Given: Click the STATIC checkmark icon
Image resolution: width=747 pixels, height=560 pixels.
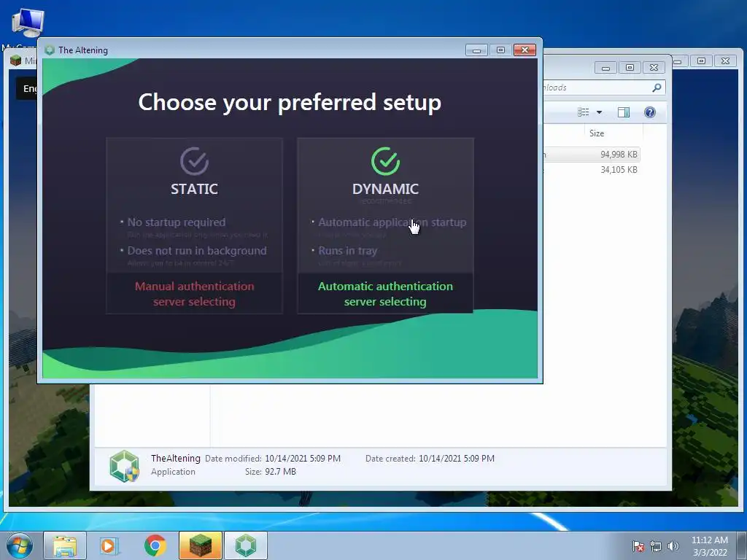Looking at the screenshot, I should 194,161.
